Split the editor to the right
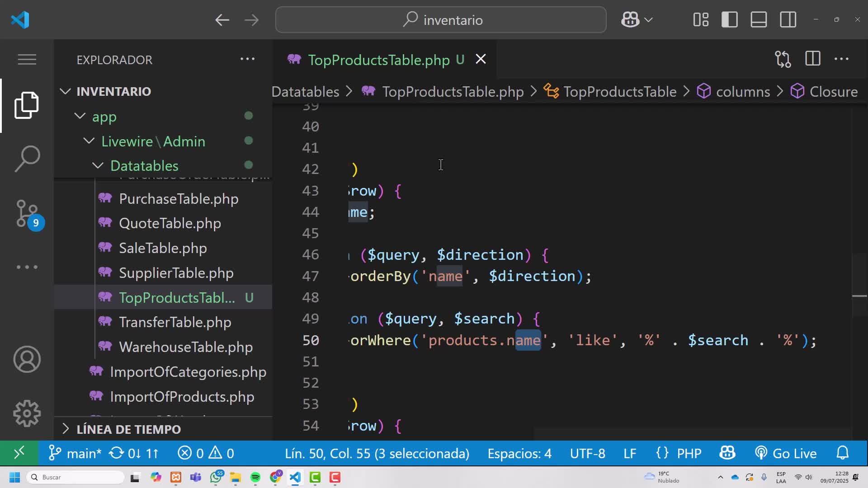Screen dimensions: 868x488 click(x=813, y=59)
